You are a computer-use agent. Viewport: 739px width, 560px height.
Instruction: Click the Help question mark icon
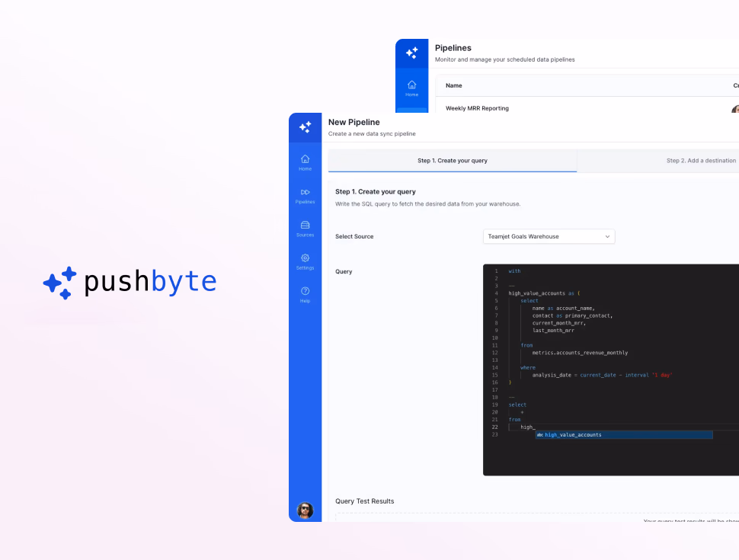point(305,293)
